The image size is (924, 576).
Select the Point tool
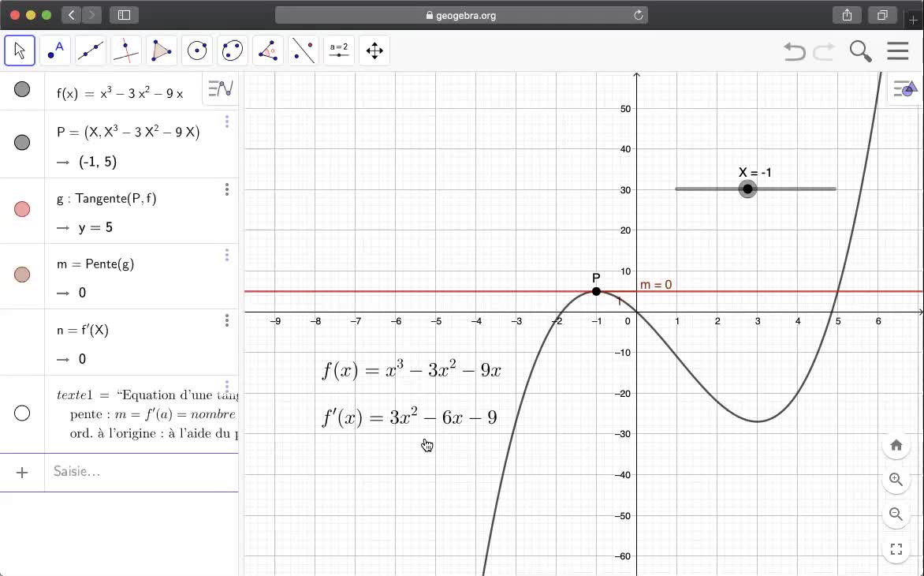pos(55,51)
